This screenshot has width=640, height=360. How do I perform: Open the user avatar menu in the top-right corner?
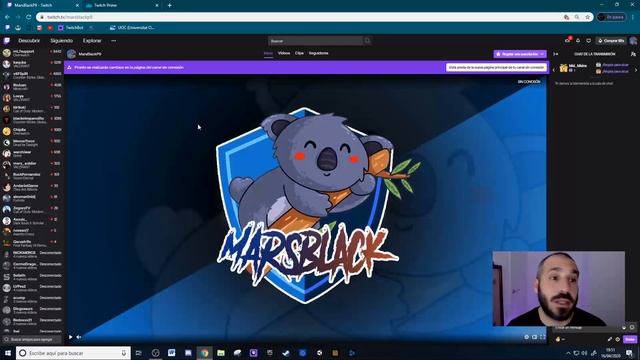pos(633,41)
